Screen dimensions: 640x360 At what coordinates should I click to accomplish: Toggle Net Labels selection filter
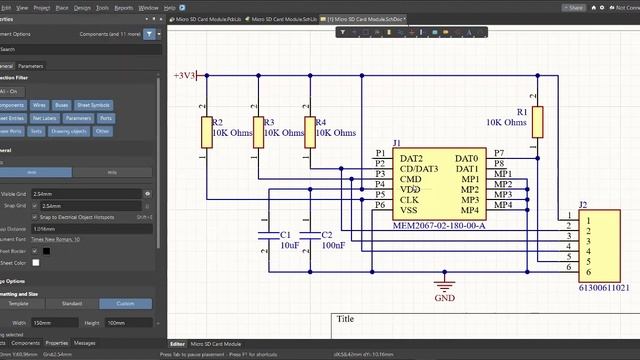coord(44,118)
